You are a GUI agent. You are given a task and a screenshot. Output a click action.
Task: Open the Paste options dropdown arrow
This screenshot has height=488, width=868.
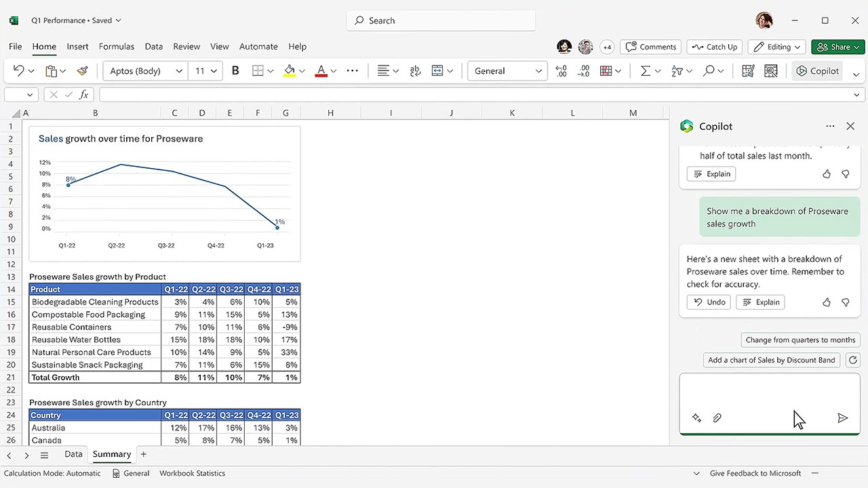[62, 71]
